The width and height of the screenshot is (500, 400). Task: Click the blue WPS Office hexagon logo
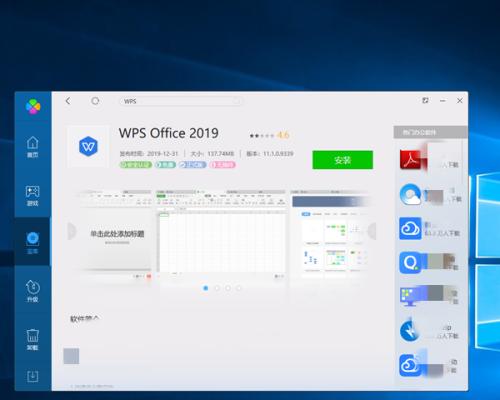click(x=88, y=146)
